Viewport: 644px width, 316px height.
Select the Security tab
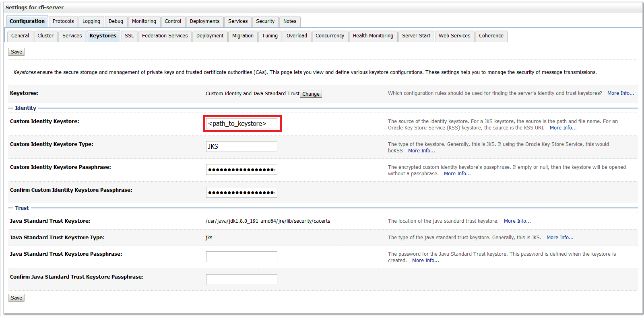(x=265, y=21)
